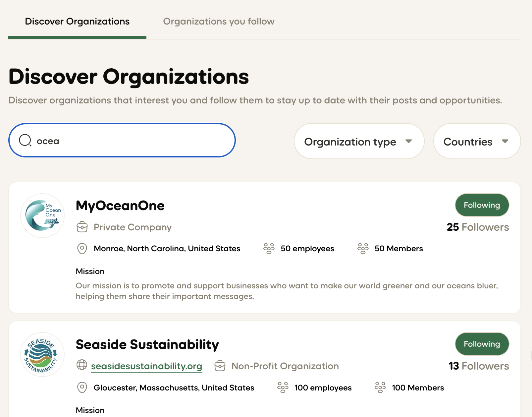
Task: Select the Discover Organizations tab
Action: [77, 21]
